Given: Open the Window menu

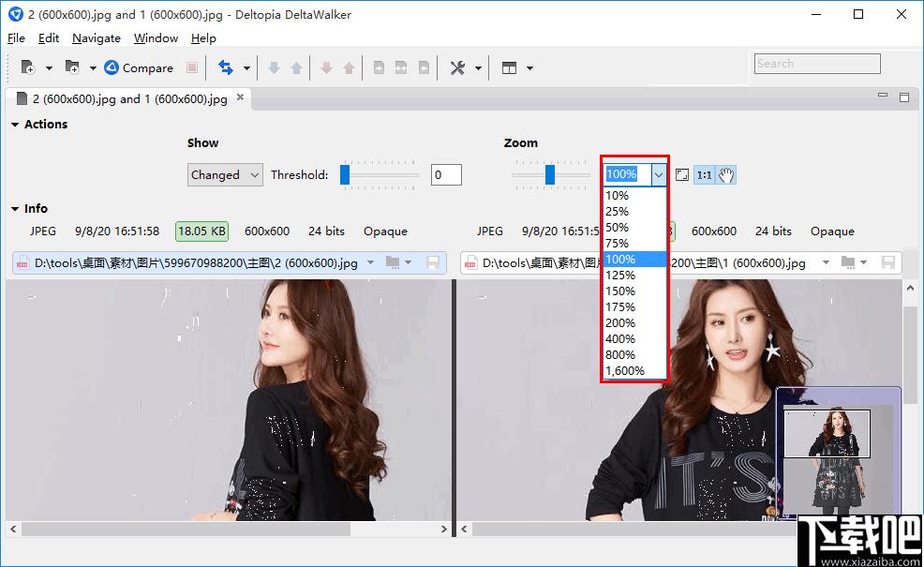Looking at the screenshot, I should tap(156, 38).
